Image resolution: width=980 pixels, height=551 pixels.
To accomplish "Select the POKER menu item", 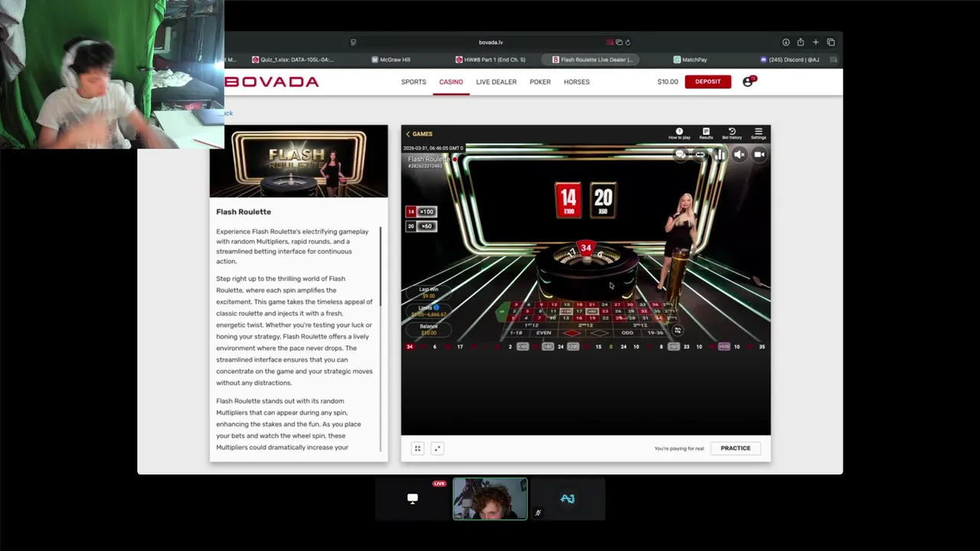I will (540, 82).
